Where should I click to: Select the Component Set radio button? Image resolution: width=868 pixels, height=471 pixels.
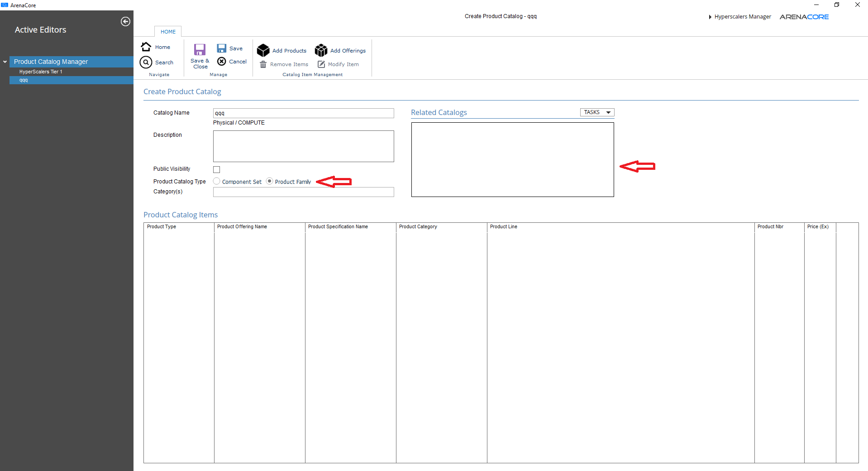point(217,181)
